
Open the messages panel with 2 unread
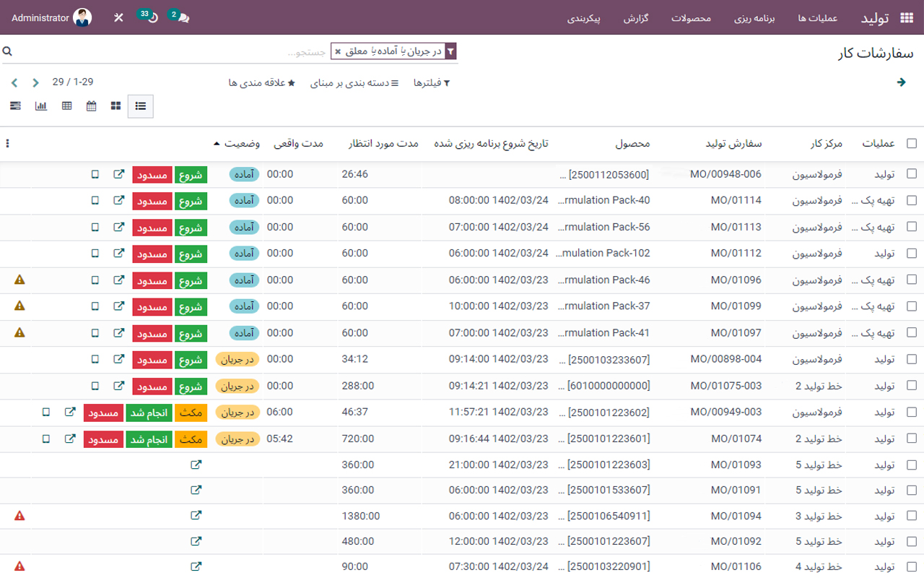[181, 17]
